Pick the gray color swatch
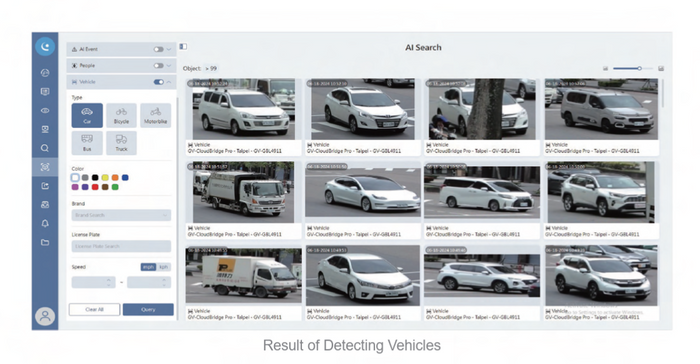 click(x=85, y=178)
